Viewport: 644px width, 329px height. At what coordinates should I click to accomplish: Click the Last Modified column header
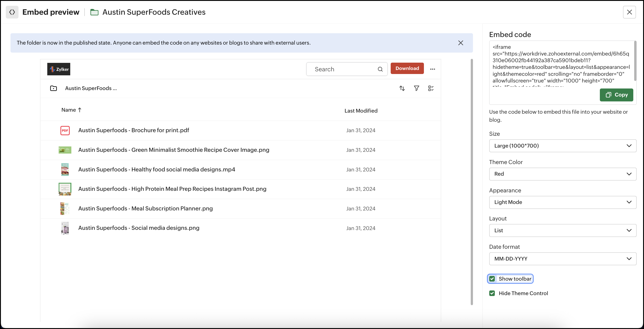[x=361, y=111]
